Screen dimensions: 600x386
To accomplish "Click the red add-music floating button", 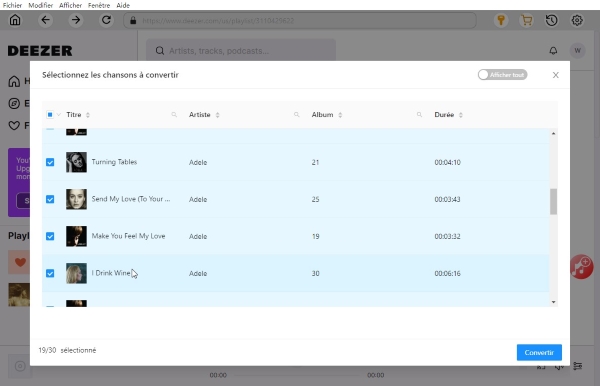I will pyautogui.click(x=582, y=267).
